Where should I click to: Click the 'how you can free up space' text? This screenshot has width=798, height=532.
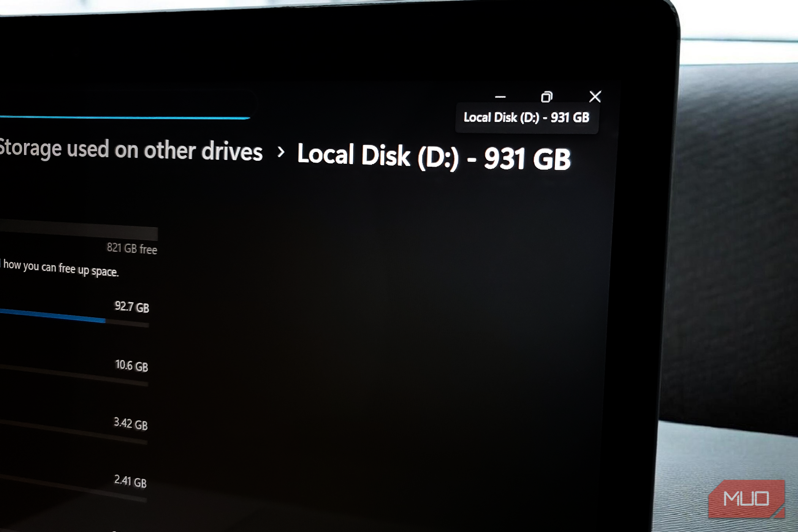61,268
